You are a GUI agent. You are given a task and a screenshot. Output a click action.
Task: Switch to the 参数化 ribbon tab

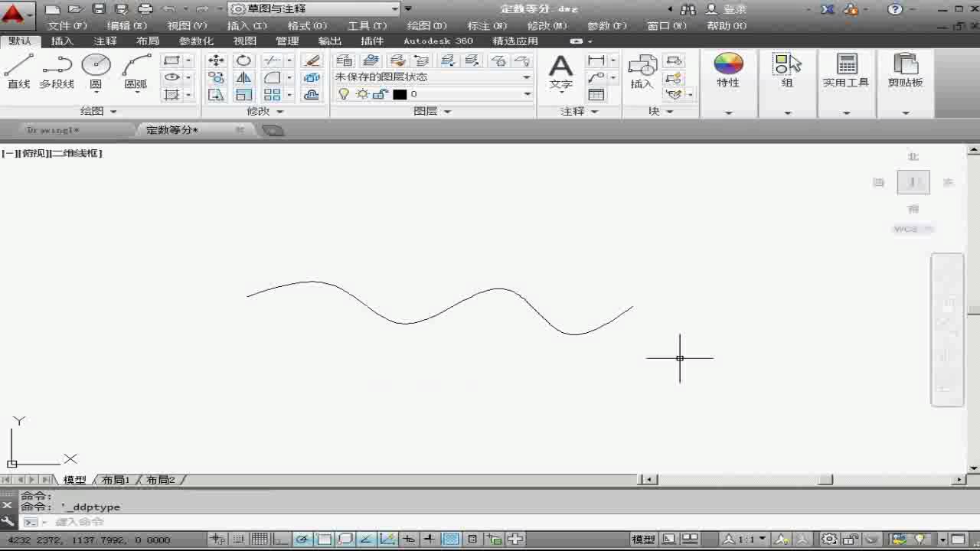pos(196,41)
